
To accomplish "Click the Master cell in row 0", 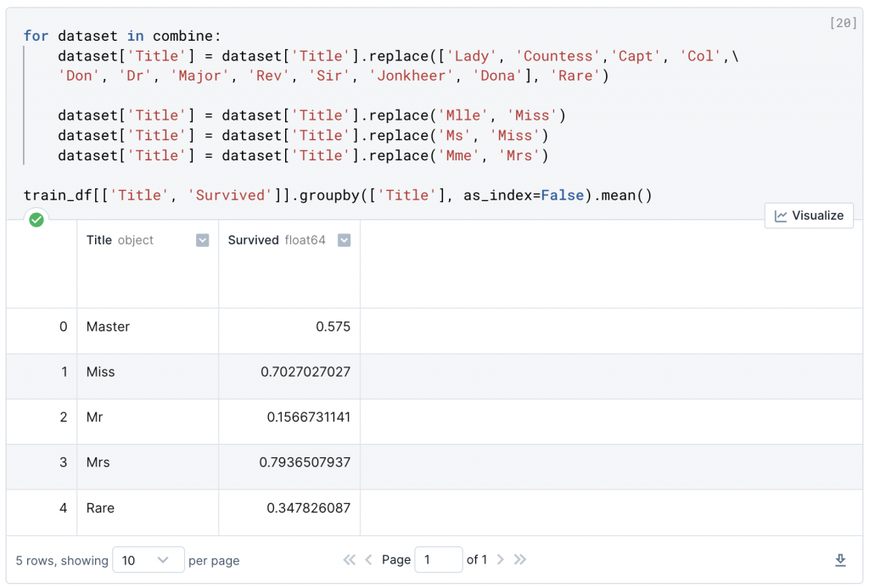I will [x=108, y=327].
